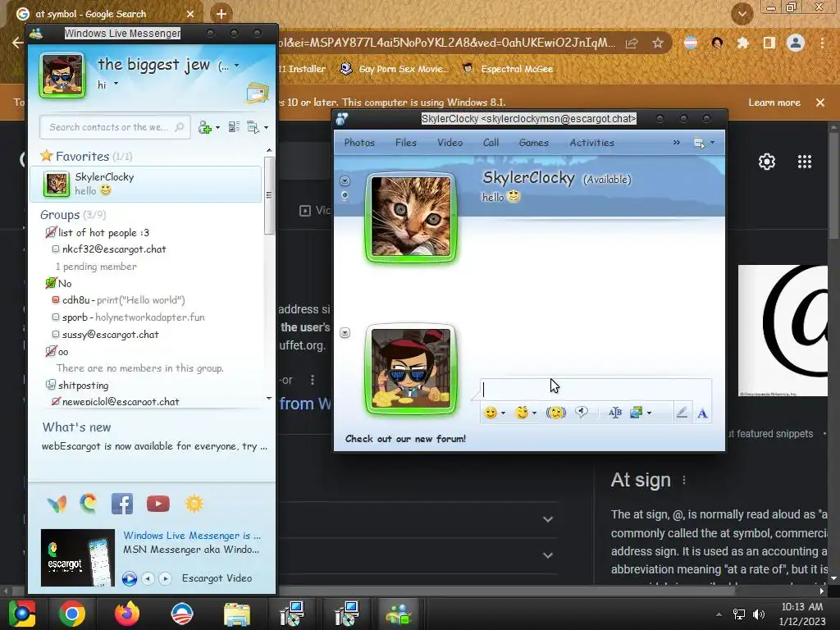Screen dimensions: 840x630
Task: Open the Facebook icon in Messenger
Action: click(x=122, y=504)
